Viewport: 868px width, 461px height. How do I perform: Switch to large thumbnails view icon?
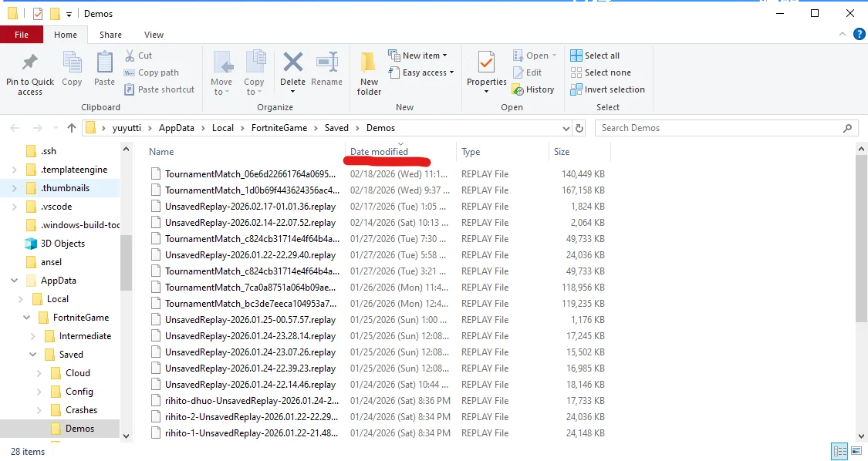[x=856, y=451]
